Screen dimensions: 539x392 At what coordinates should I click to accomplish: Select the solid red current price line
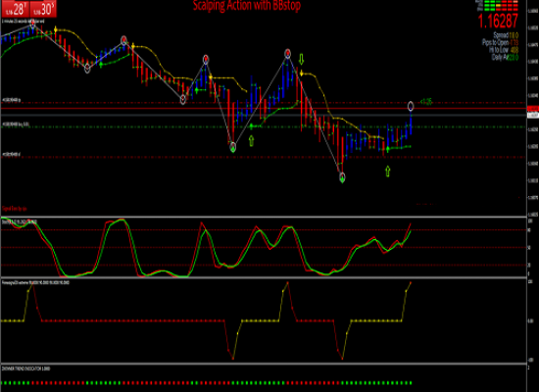[264, 109]
